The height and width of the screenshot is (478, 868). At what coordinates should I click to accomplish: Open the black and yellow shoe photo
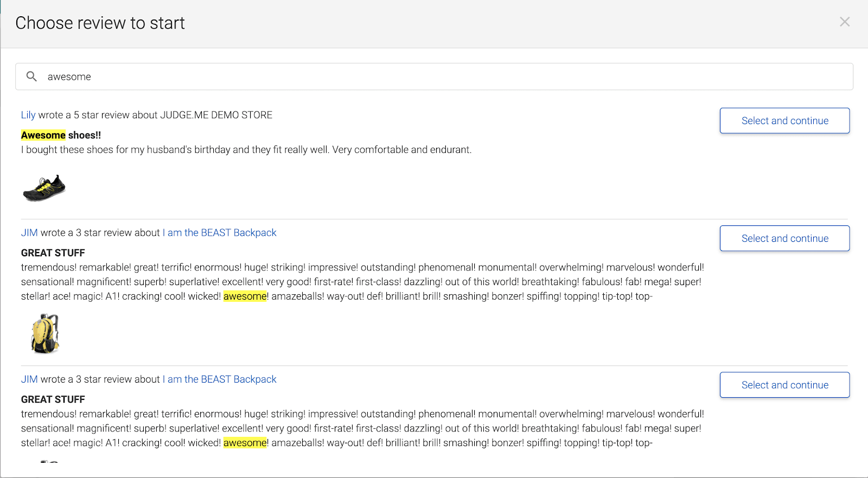(x=44, y=188)
